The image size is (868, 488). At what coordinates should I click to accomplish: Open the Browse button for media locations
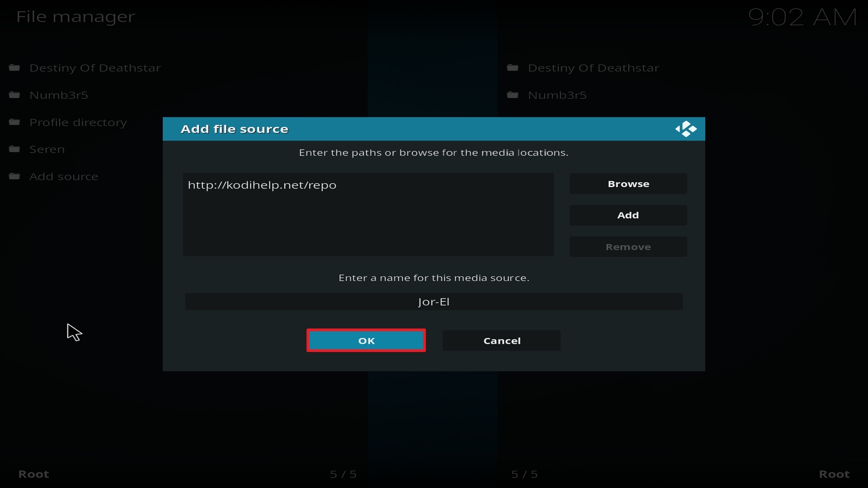[628, 184]
